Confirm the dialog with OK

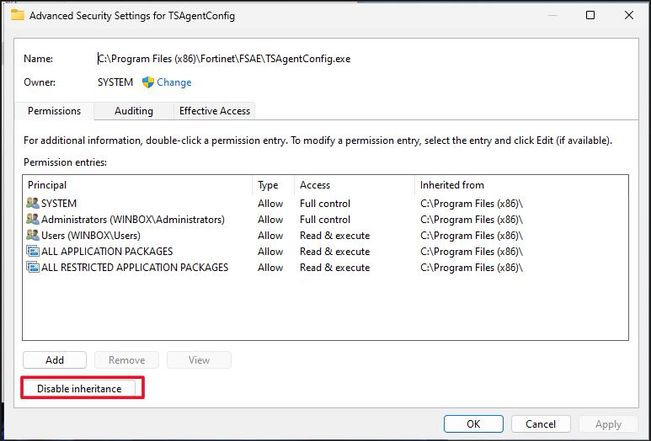click(473, 424)
